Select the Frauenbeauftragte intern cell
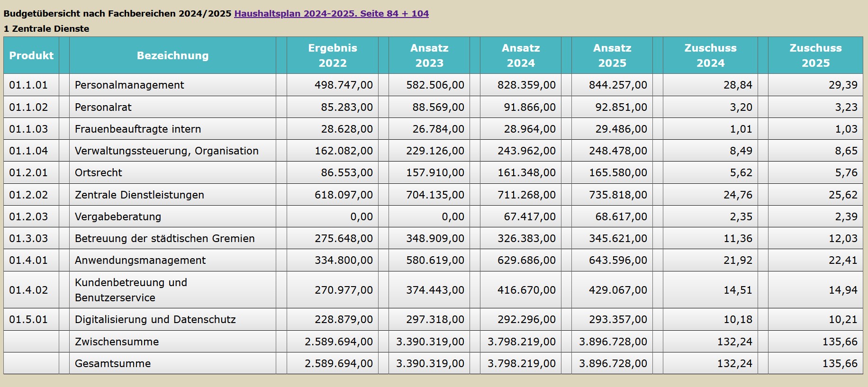 coord(138,129)
